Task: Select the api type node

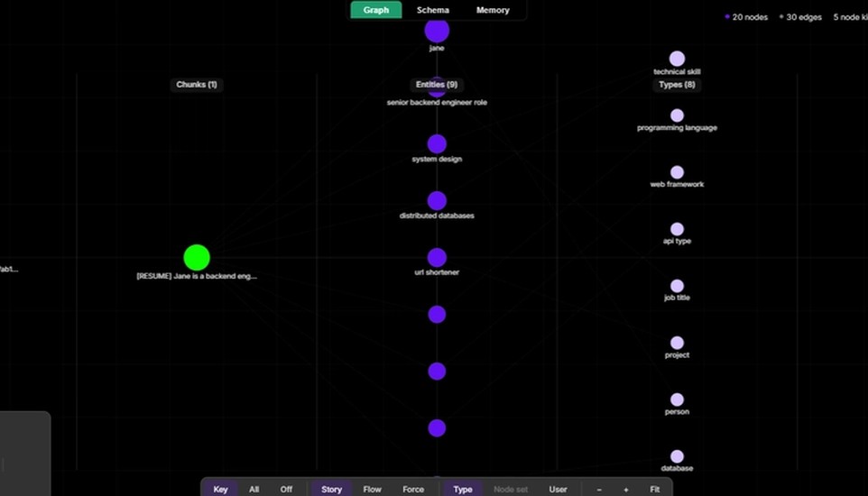Action: (x=677, y=229)
